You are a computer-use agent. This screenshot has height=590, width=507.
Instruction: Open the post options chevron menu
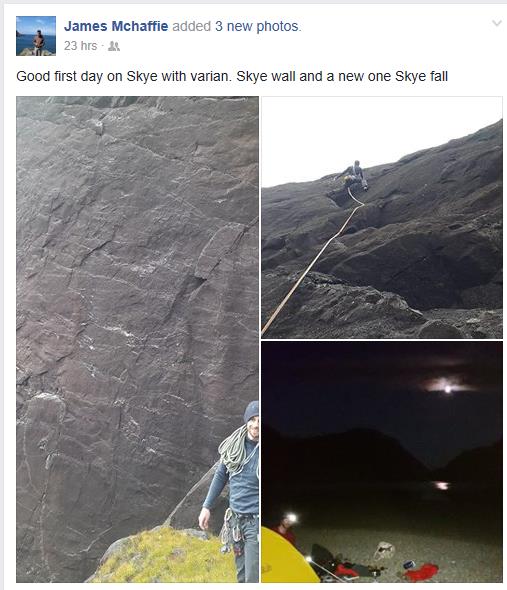pos(497,23)
